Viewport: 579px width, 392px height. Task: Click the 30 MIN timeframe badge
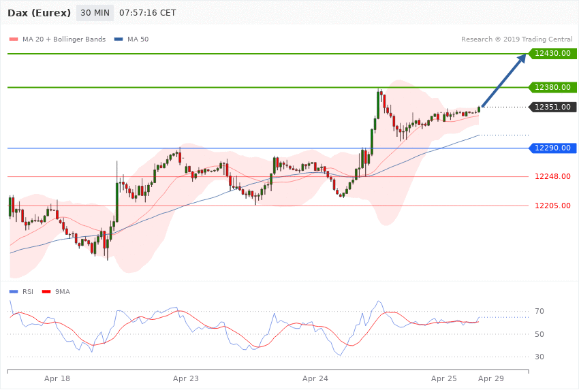point(95,13)
